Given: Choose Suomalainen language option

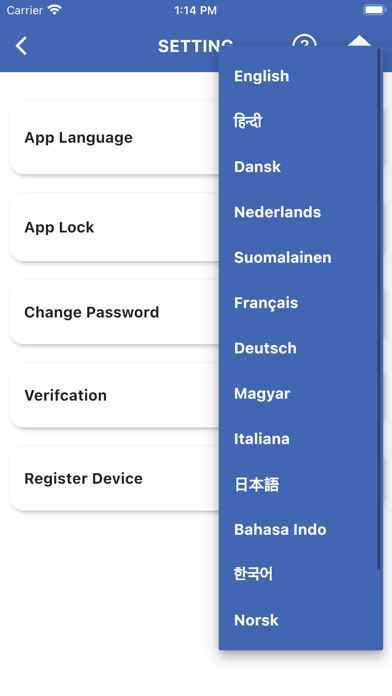Looking at the screenshot, I should tap(282, 257).
